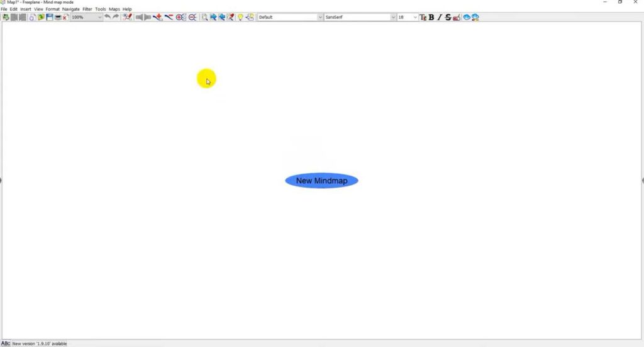Redo the last undone action
The width and height of the screenshot is (644, 347).
click(116, 17)
